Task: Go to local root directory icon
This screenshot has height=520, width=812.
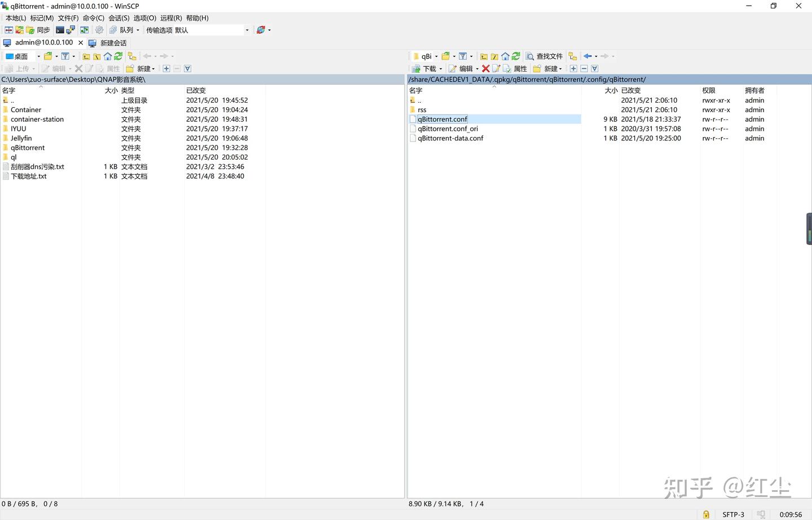Action: click(97, 56)
